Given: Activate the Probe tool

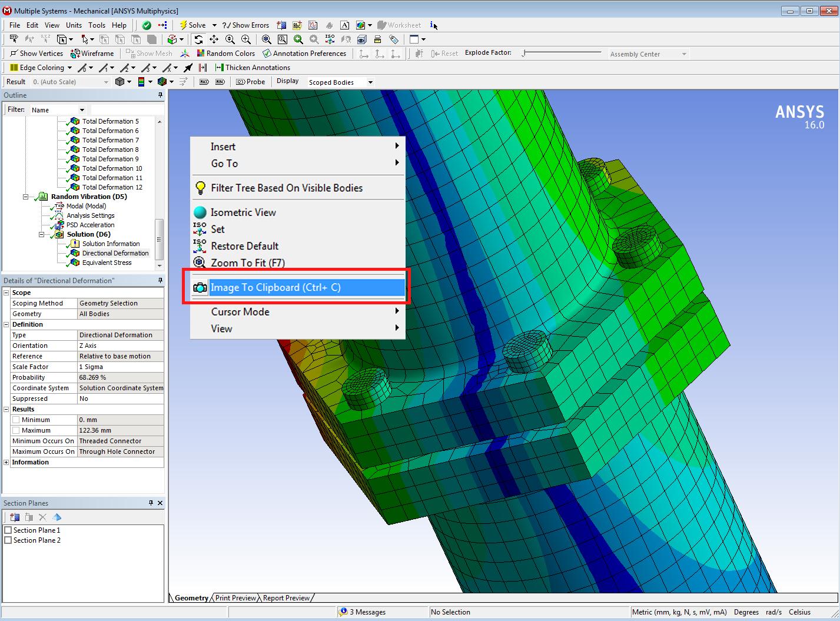Looking at the screenshot, I should pyautogui.click(x=251, y=82).
